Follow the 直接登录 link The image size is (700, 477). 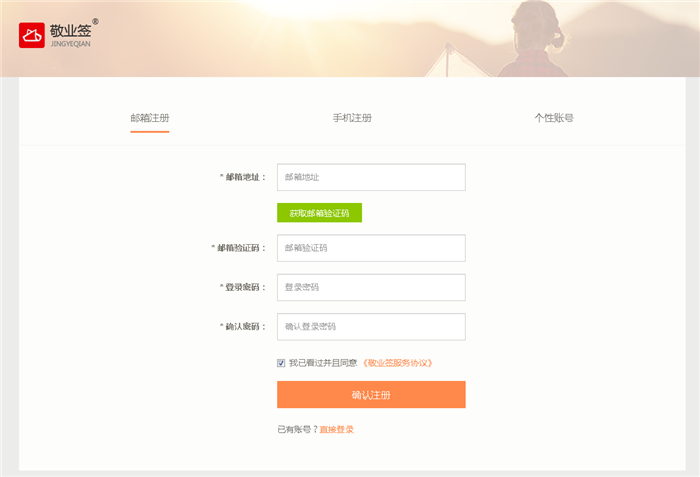tap(336, 429)
